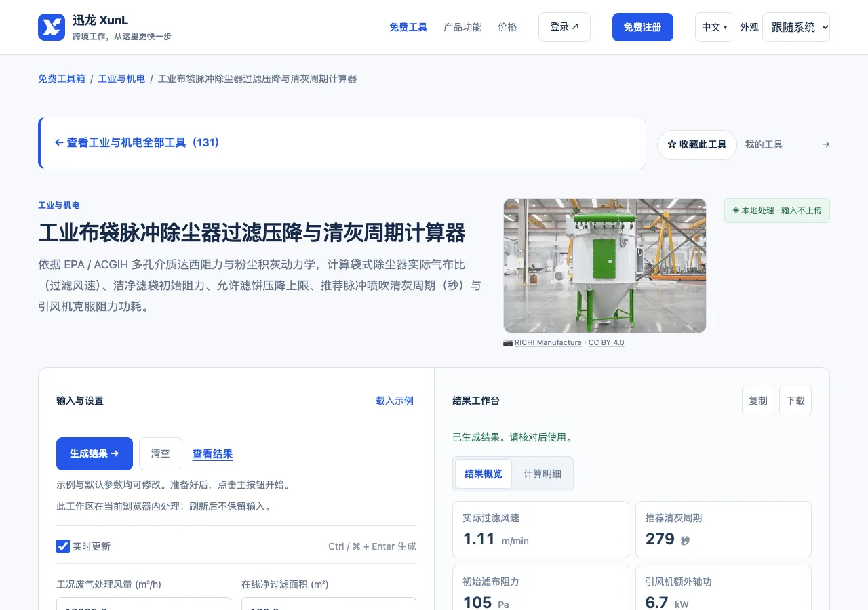Open the 中文 language dropdown
868x610 pixels.
(714, 27)
